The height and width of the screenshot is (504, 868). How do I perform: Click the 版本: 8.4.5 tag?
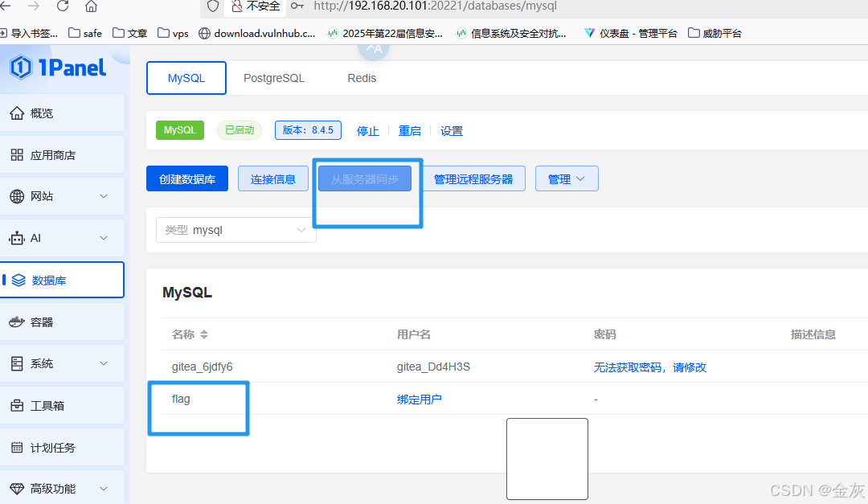(308, 130)
